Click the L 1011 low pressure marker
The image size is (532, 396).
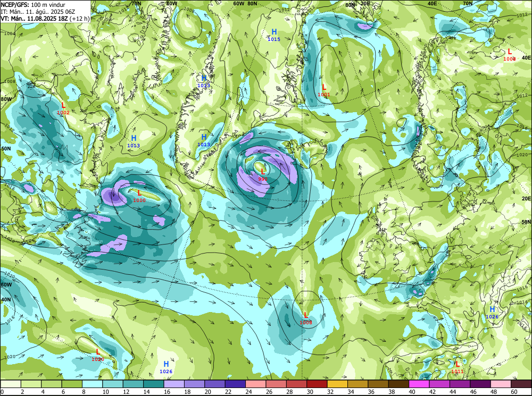(x=457, y=367)
